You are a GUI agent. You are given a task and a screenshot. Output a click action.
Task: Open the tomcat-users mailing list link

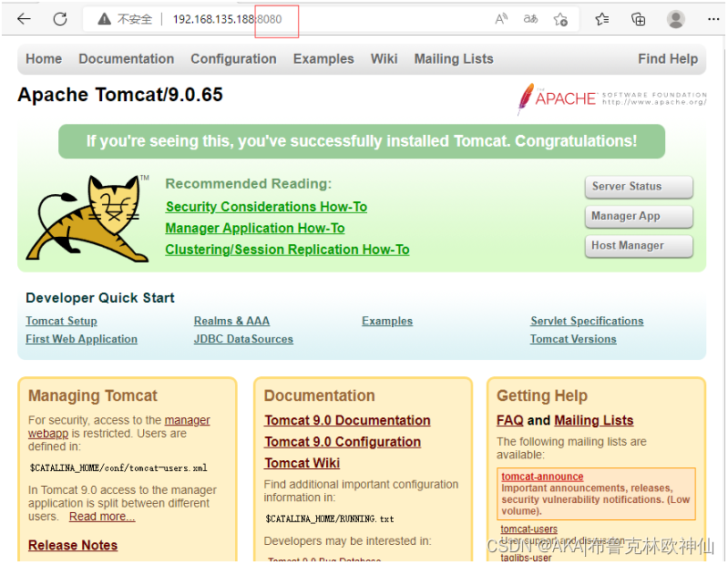click(528, 529)
